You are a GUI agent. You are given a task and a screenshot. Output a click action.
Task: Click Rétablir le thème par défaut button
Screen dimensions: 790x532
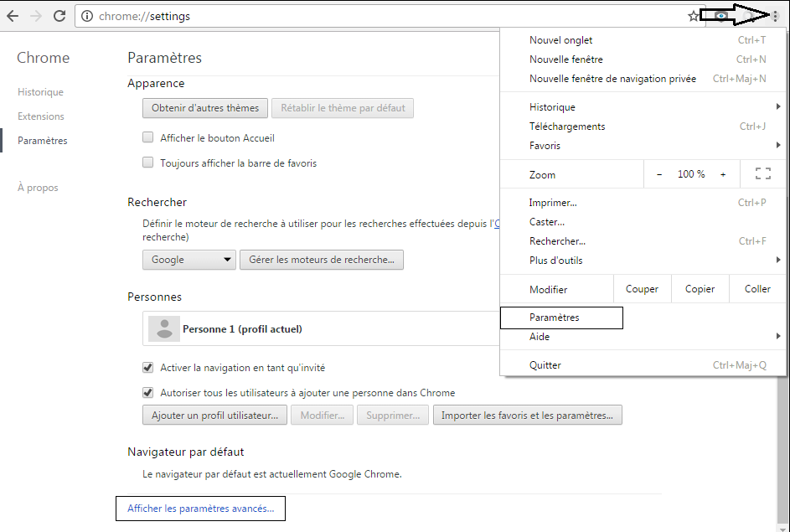343,108
